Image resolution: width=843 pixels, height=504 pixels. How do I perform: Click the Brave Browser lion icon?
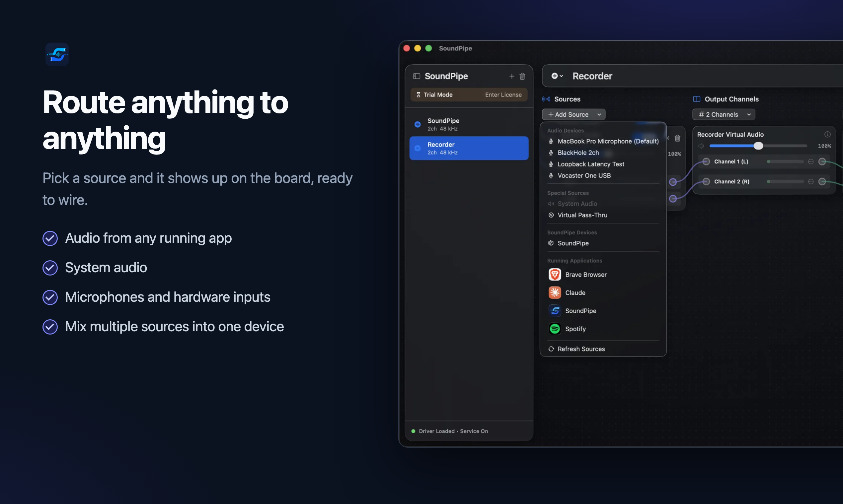coord(555,275)
